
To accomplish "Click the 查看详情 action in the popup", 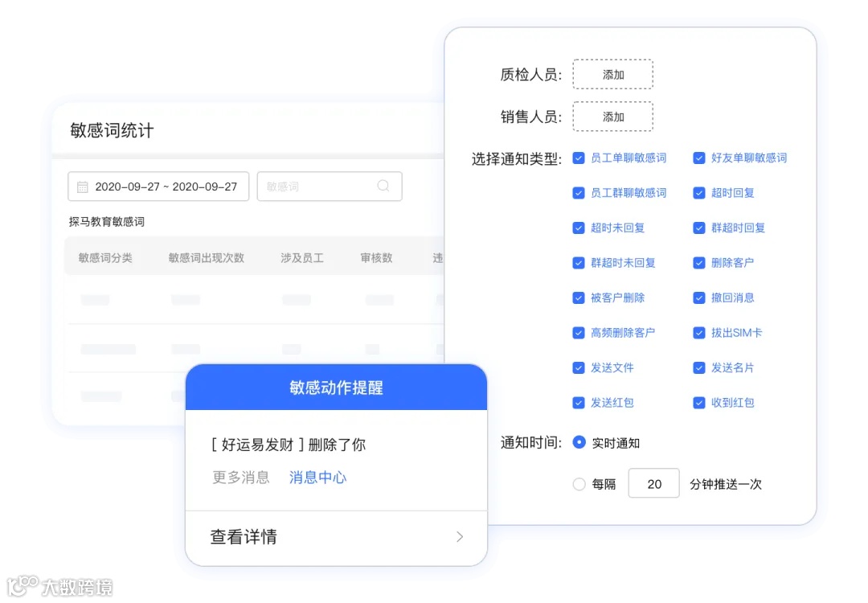I will click(243, 537).
